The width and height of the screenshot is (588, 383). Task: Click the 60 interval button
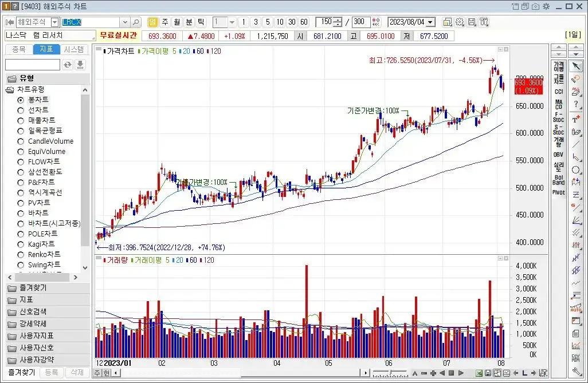tap(304, 22)
